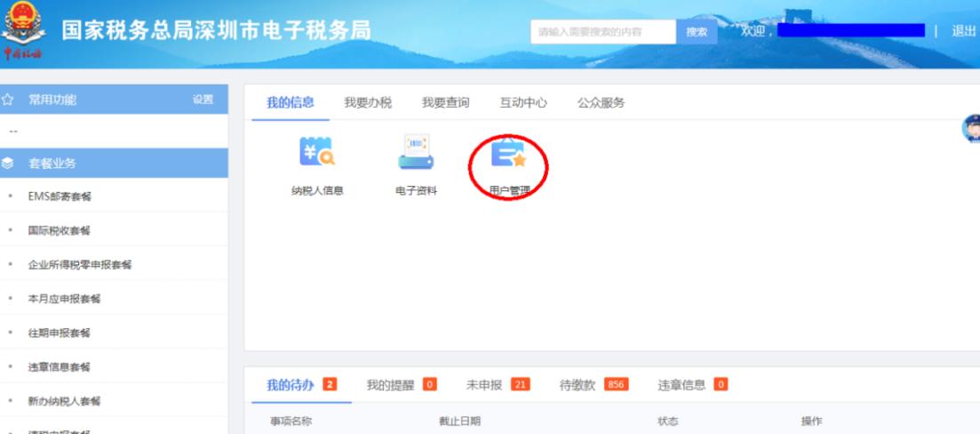Click the star icon beside 常用功能

point(8,100)
